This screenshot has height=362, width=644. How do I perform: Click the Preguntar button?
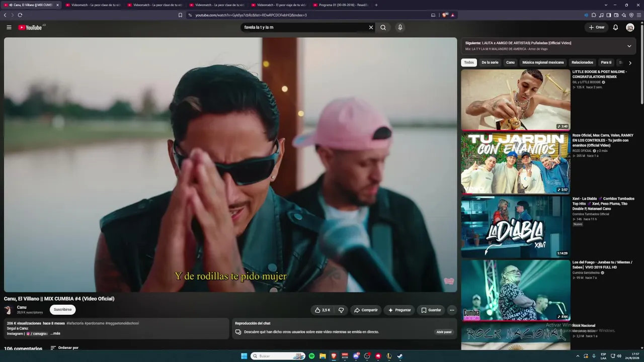pos(399,310)
